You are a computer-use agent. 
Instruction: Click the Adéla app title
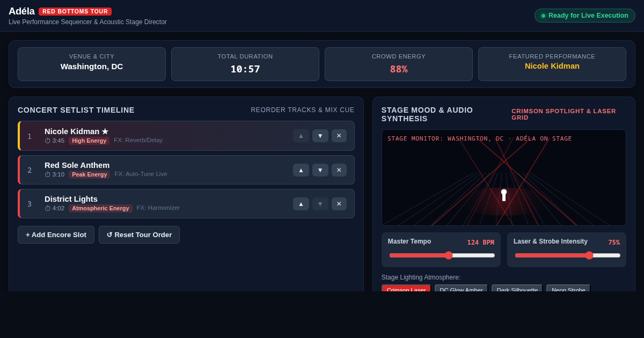21,11
